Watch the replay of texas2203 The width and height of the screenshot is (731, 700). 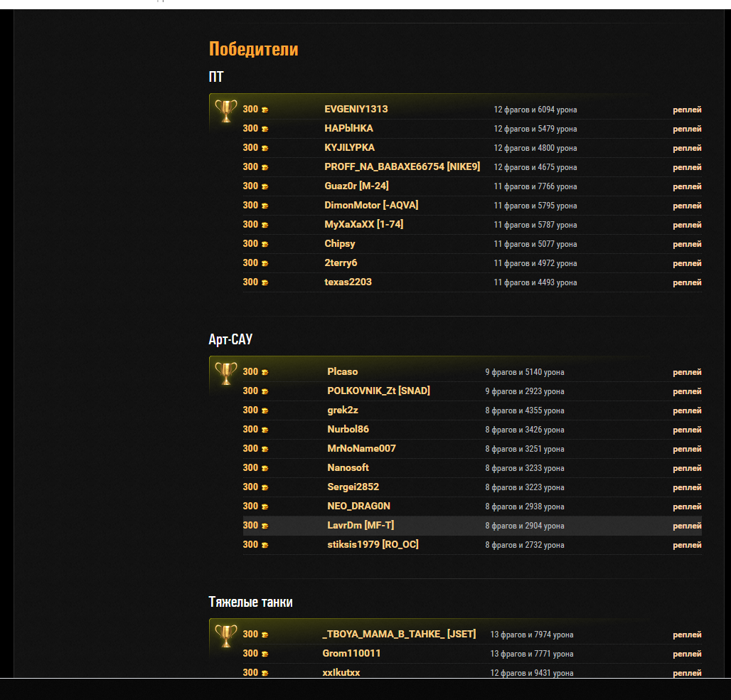687,282
